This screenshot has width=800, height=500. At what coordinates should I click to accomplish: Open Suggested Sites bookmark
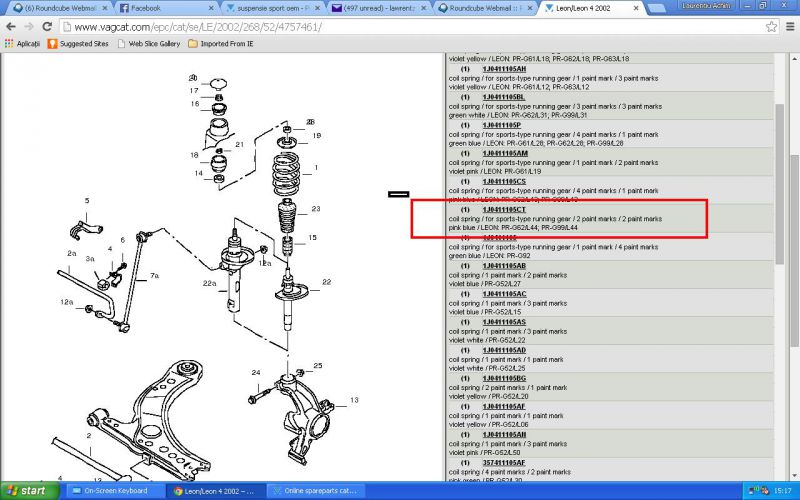click(82, 44)
